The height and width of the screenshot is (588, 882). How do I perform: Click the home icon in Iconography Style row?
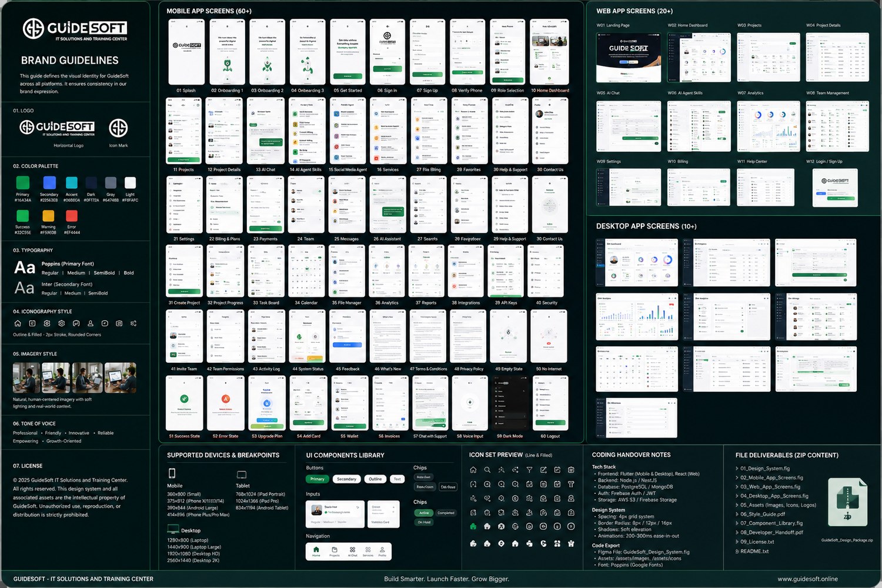click(x=18, y=323)
